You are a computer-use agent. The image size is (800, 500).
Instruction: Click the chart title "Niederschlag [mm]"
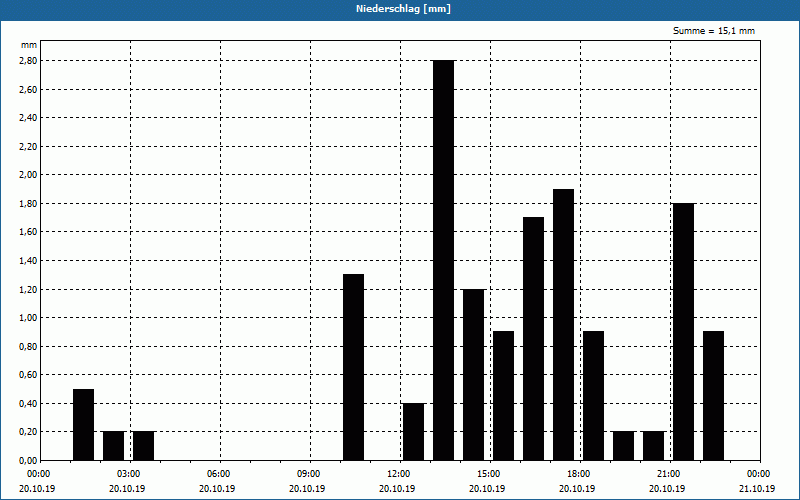pyautogui.click(x=403, y=9)
